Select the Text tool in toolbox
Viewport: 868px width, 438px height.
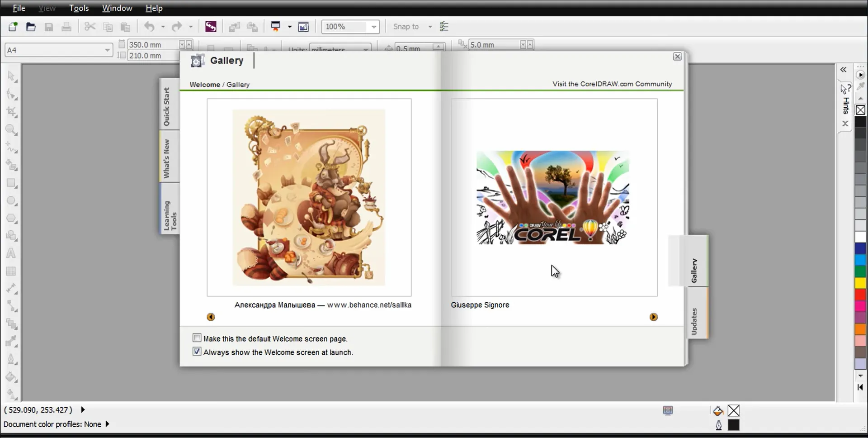(x=11, y=253)
